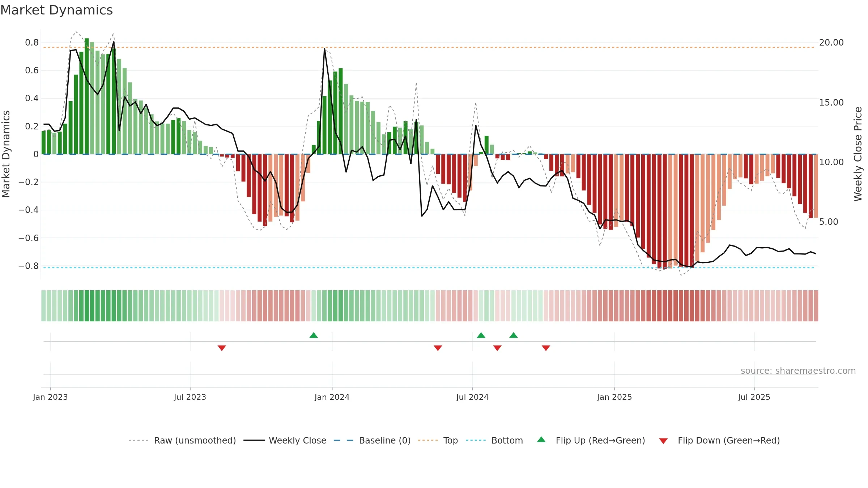Toggle Flip Down (Green→Red) legend item
Image resolution: width=868 pixels, height=488 pixels.
pyautogui.click(x=719, y=440)
